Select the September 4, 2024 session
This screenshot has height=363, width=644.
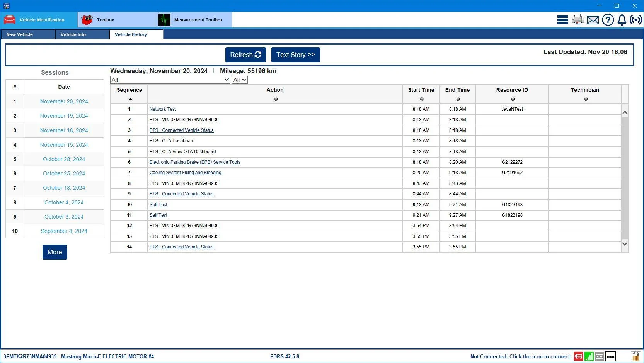click(64, 231)
